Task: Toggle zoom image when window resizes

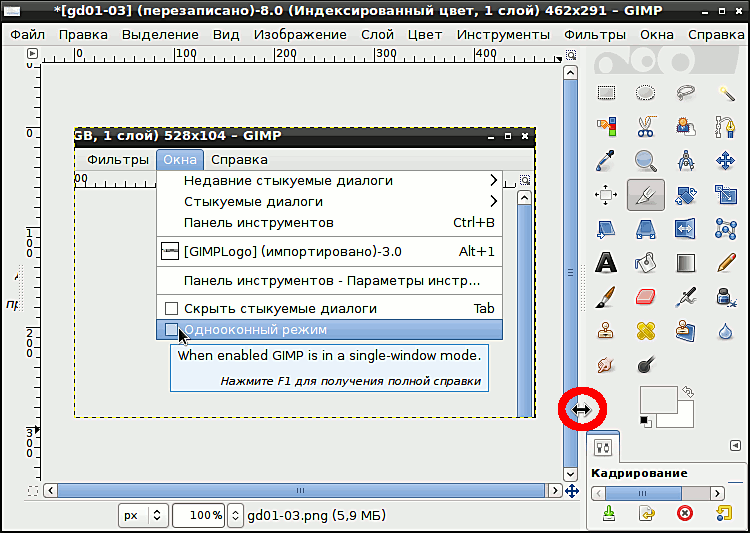Action: [571, 55]
